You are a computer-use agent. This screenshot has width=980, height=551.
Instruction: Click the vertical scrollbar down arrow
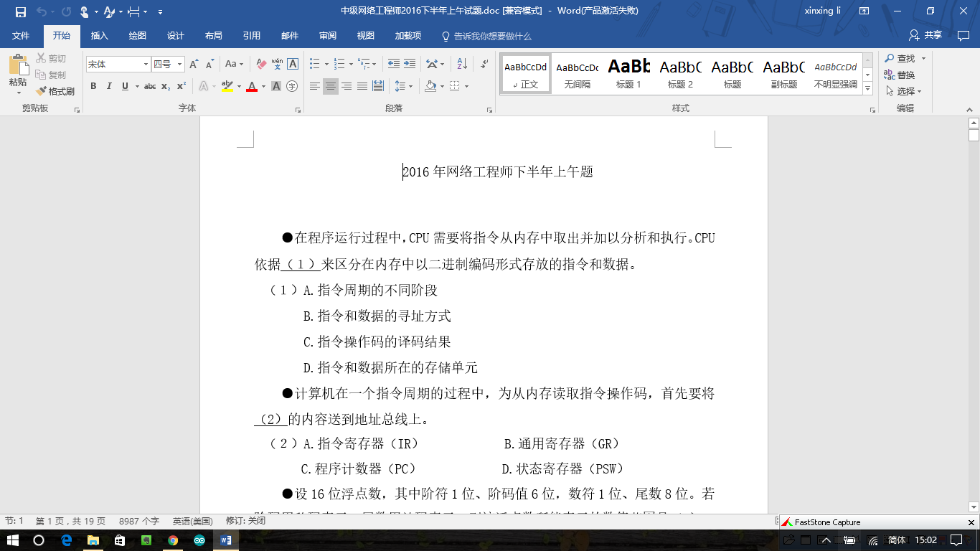click(974, 507)
